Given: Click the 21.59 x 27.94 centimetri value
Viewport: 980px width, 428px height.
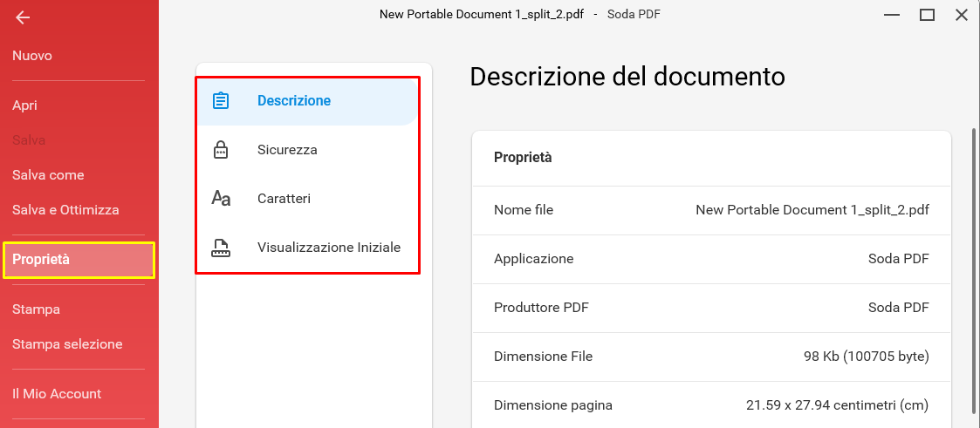Looking at the screenshot, I should pyautogui.click(x=838, y=405).
